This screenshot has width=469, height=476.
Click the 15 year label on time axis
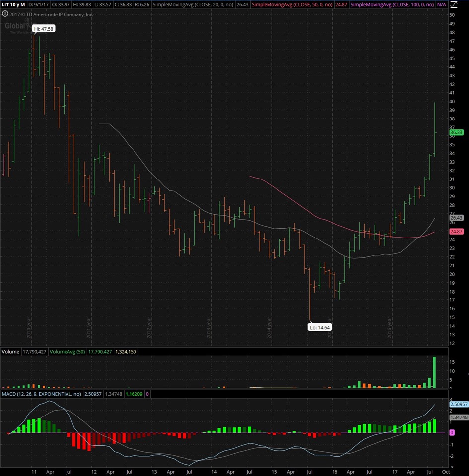pyautogui.click(x=274, y=472)
